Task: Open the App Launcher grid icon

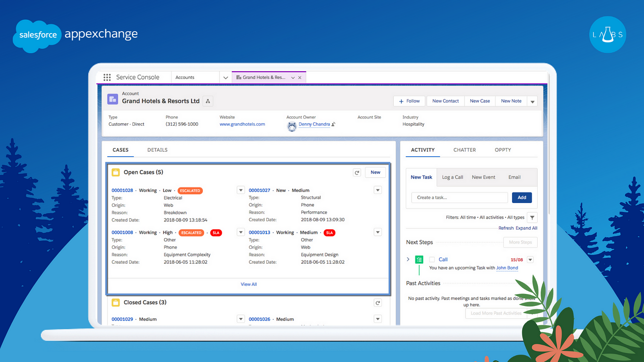Action: [x=107, y=77]
